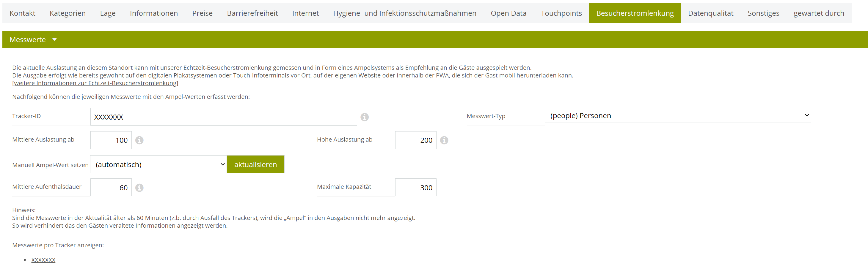This screenshot has height=271, width=868.
Task: Click the info icon next to Hohe Auslastung
Action: tap(444, 140)
